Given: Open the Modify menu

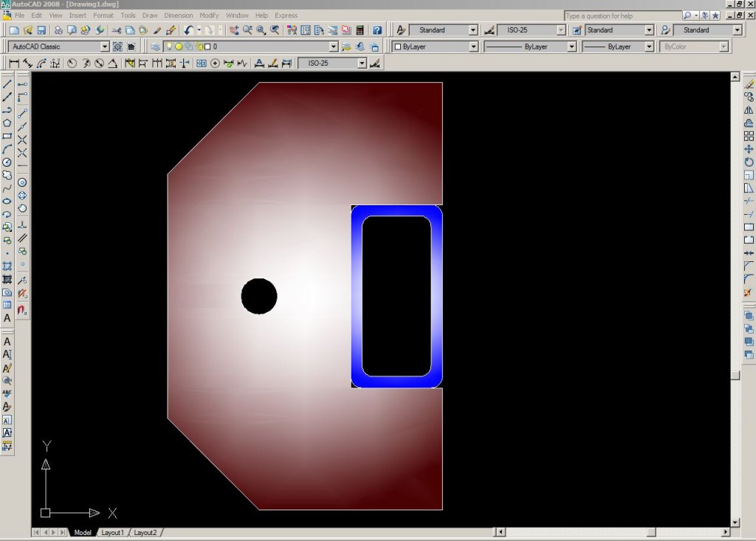Looking at the screenshot, I should click(209, 15).
